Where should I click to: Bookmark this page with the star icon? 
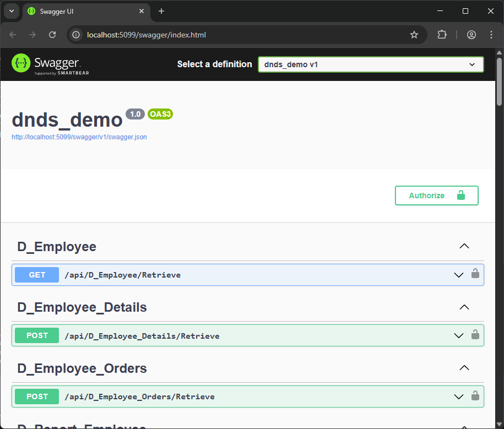tap(414, 35)
